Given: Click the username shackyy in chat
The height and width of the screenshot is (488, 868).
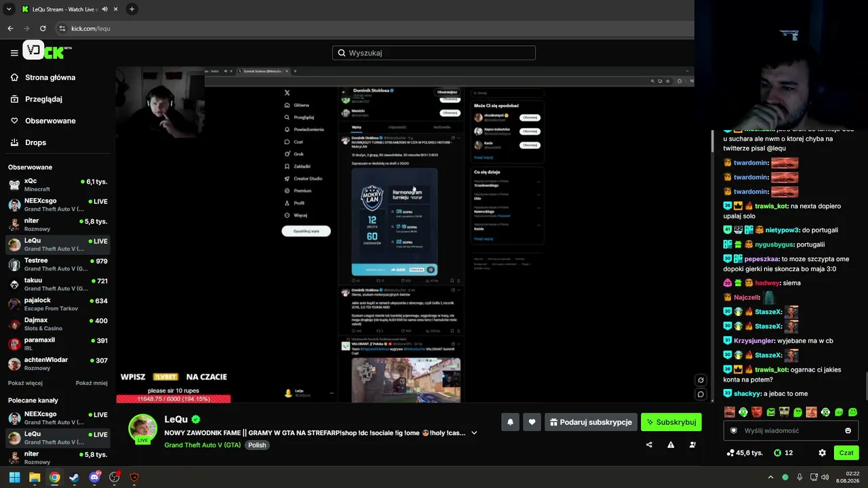Looking at the screenshot, I should tap(747, 394).
